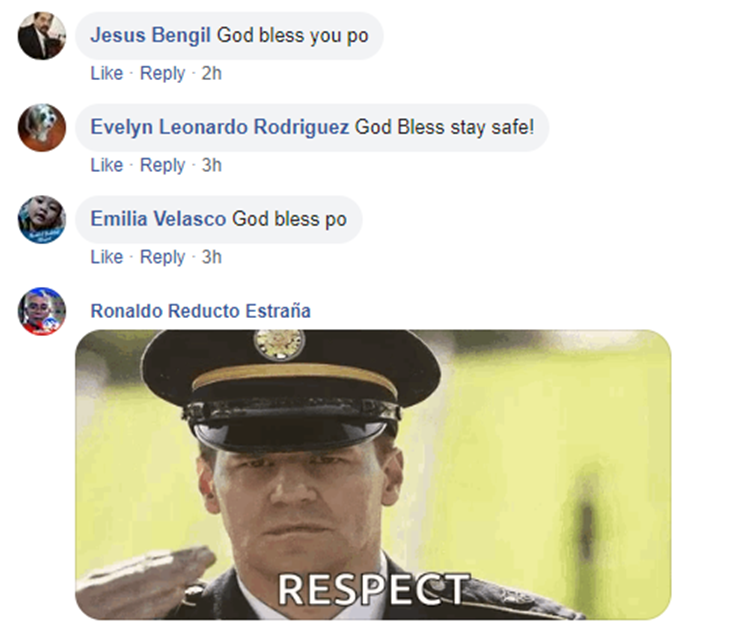Reply to Evelyn's God Bless stay safe comment
This screenshot has height=625, width=750.
pos(162,165)
